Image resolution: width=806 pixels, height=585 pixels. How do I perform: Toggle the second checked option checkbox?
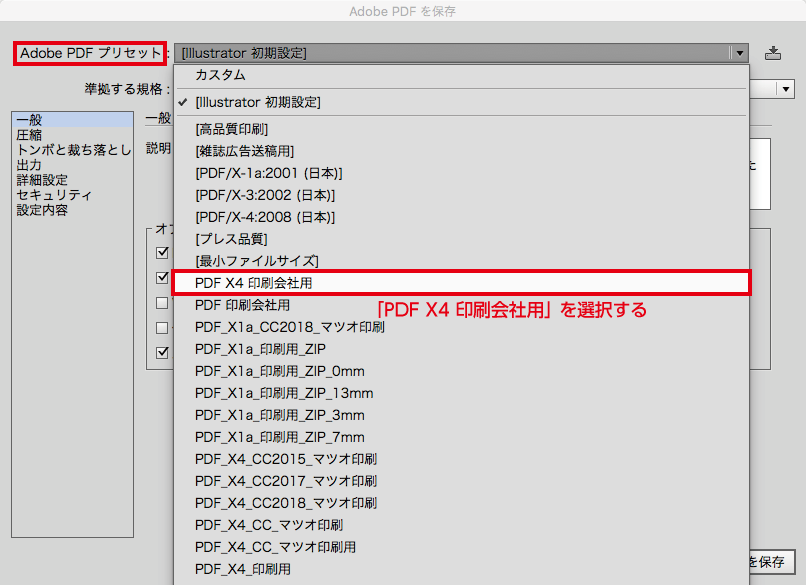(x=162, y=278)
